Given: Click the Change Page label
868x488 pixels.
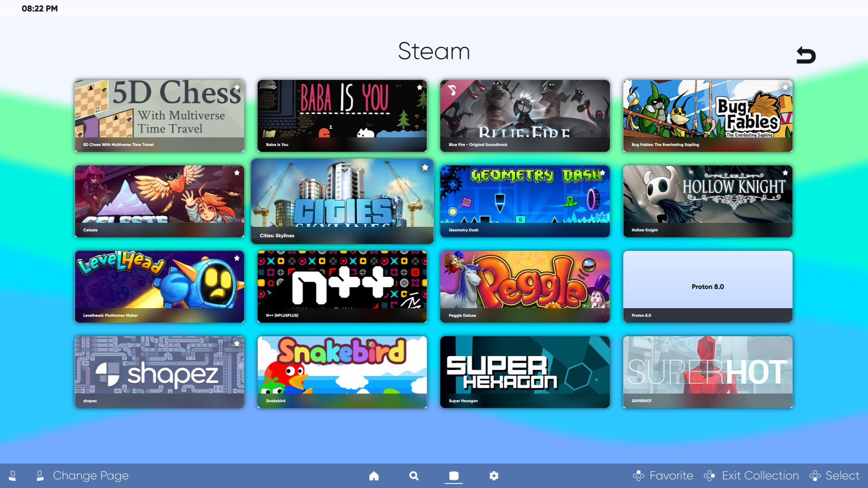Looking at the screenshot, I should pyautogui.click(x=90, y=476).
